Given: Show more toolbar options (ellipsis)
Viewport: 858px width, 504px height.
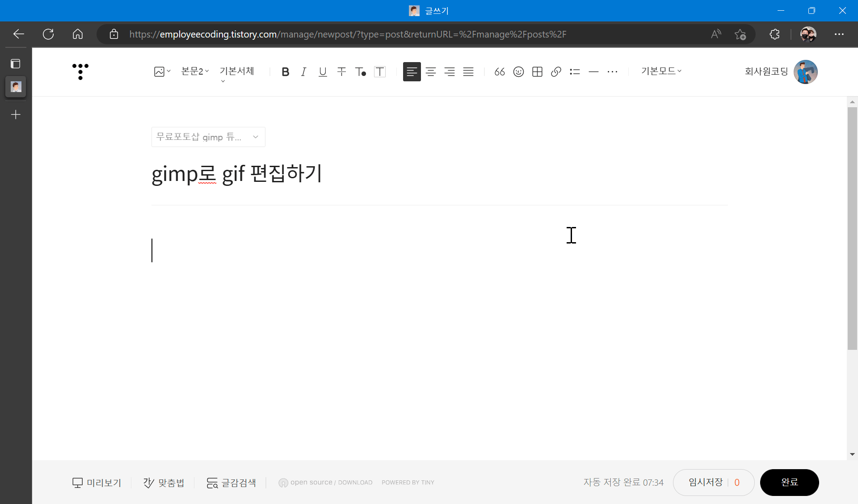Looking at the screenshot, I should (612, 71).
